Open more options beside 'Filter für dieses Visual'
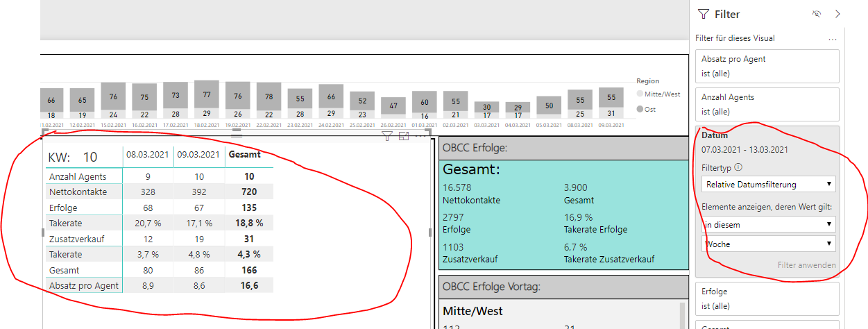 [833, 39]
